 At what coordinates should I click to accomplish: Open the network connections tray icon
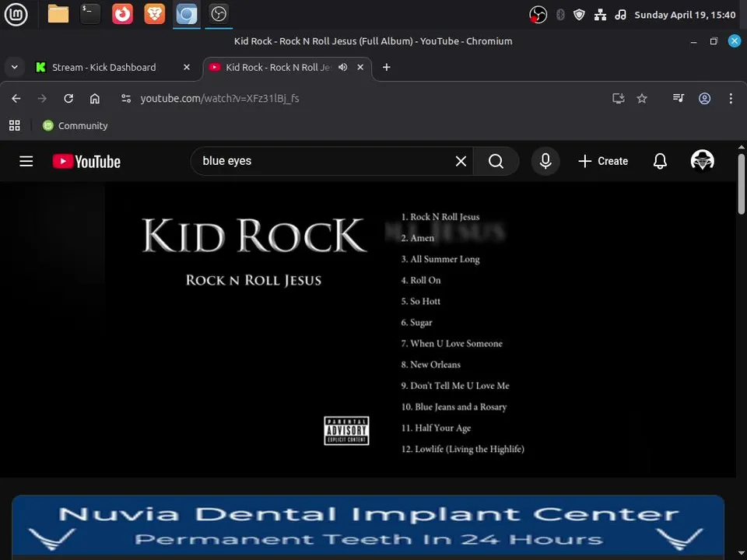(x=600, y=15)
